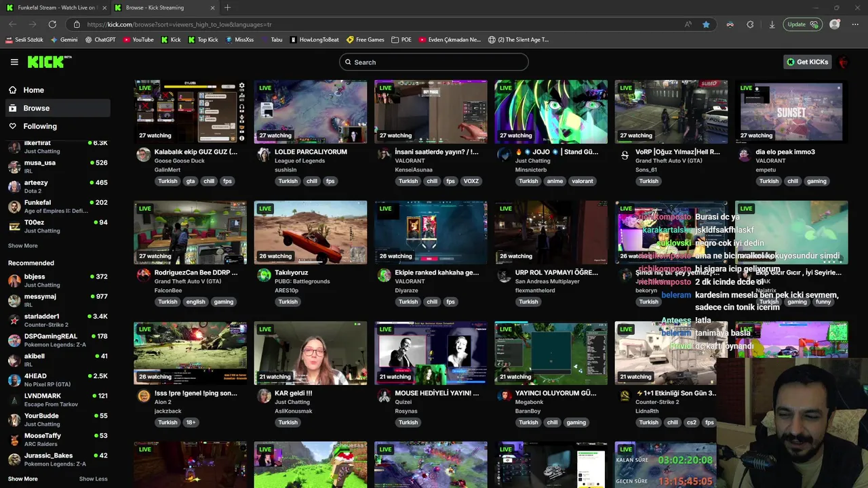Click the GalinMert streamer avatar

tap(143, 155)
